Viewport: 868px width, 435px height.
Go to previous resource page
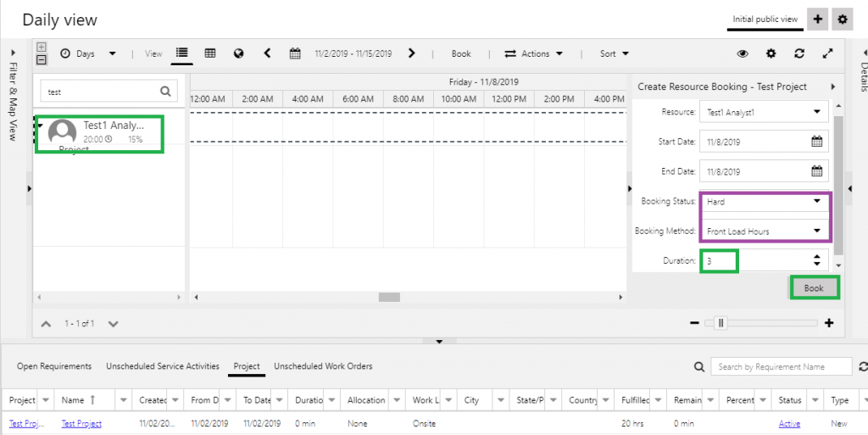coord(47,324)
